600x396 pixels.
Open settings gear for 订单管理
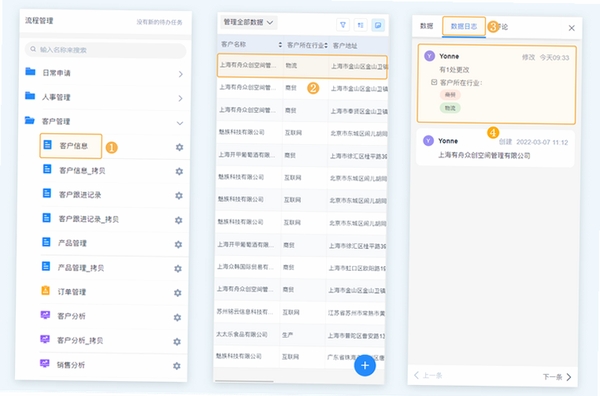(178, 293)
